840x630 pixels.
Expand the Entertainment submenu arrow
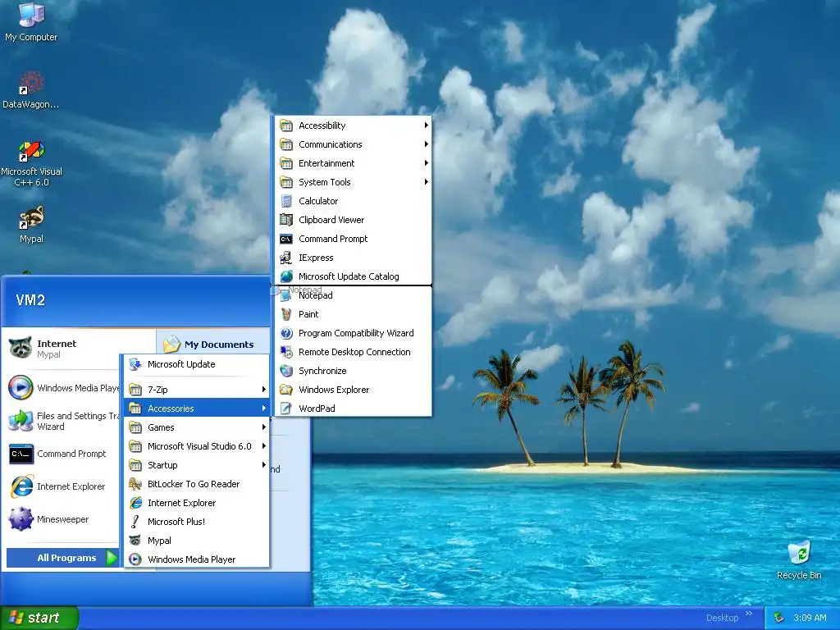pos(426,163)
